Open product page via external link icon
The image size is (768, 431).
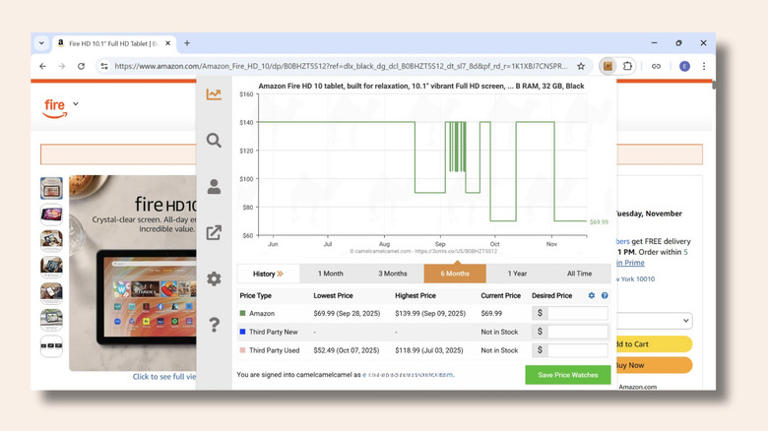214,233
